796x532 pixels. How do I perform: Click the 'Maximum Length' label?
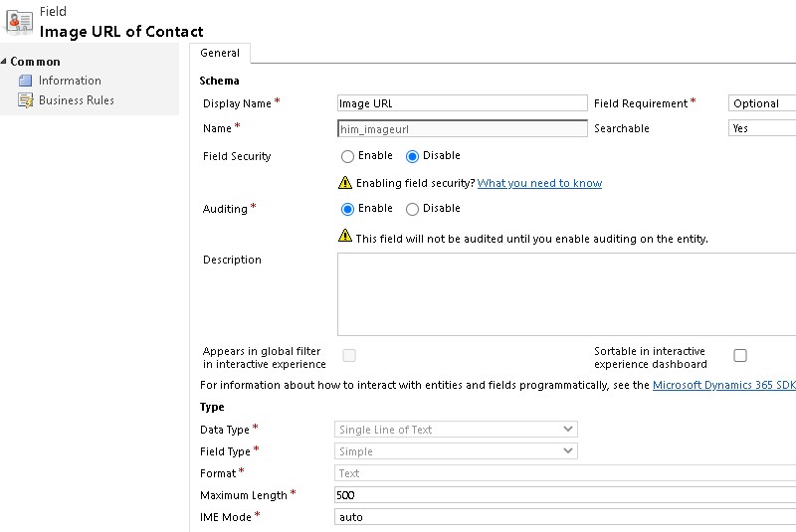pos(244,495)
